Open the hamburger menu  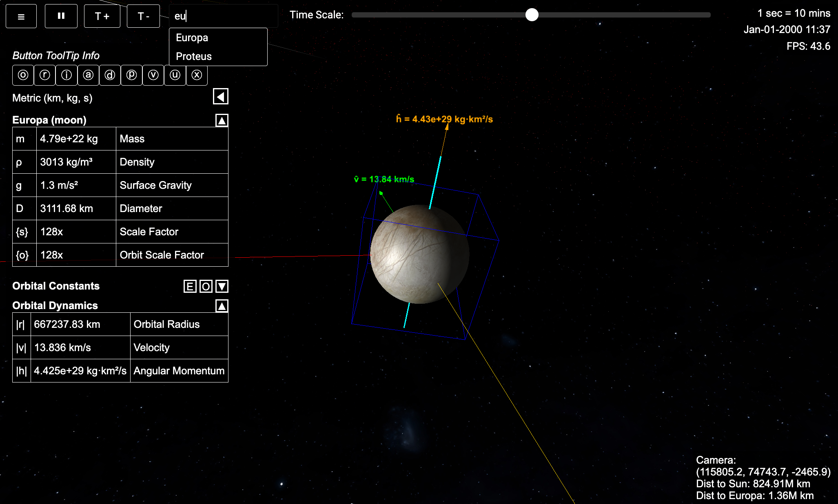tap(21, 16)
